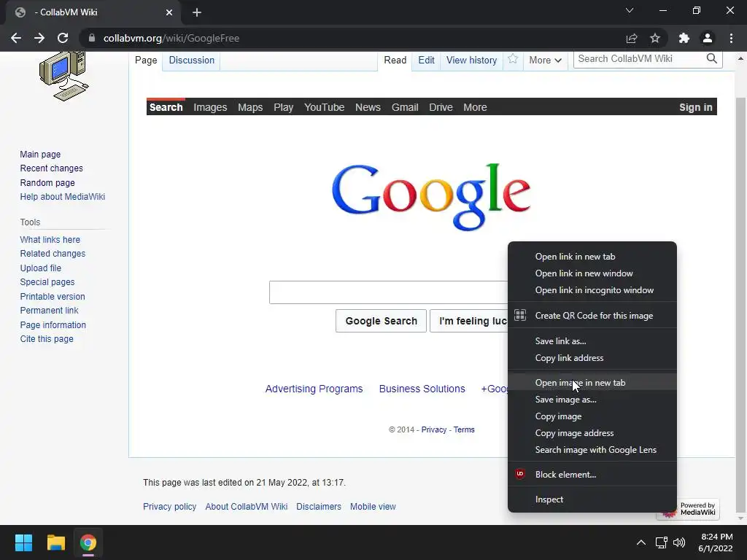The height and width of the screenshot is (560, 747).
Task: Choose Copy image from context menu
Action: [x=592, y=416]
